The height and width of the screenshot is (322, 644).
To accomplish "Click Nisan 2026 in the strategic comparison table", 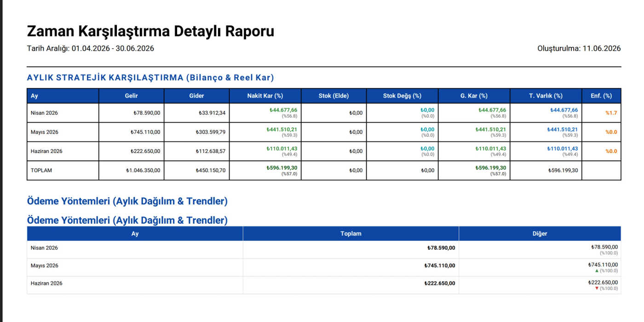I will 44,113.
